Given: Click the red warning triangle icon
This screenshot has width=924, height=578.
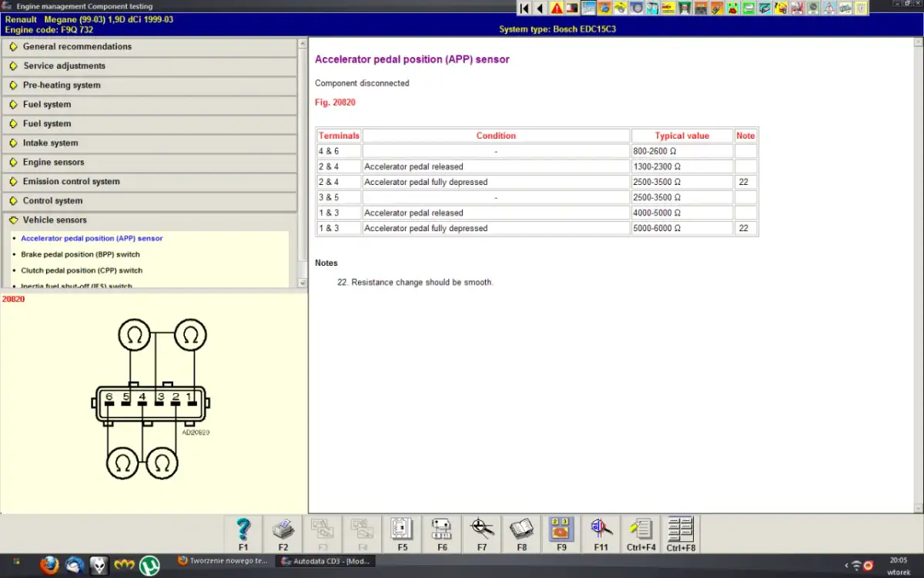Looking at the screenshot, I should 557,8.
